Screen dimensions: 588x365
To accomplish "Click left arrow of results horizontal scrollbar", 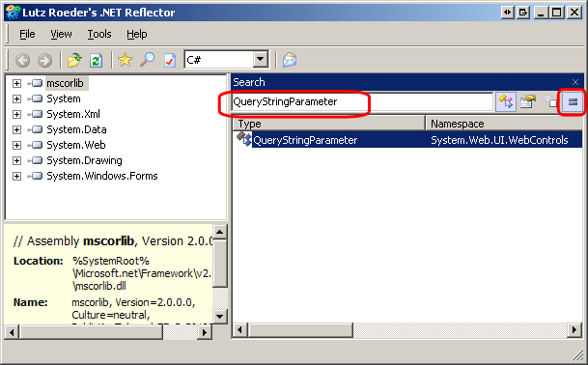I will (240, 330).
